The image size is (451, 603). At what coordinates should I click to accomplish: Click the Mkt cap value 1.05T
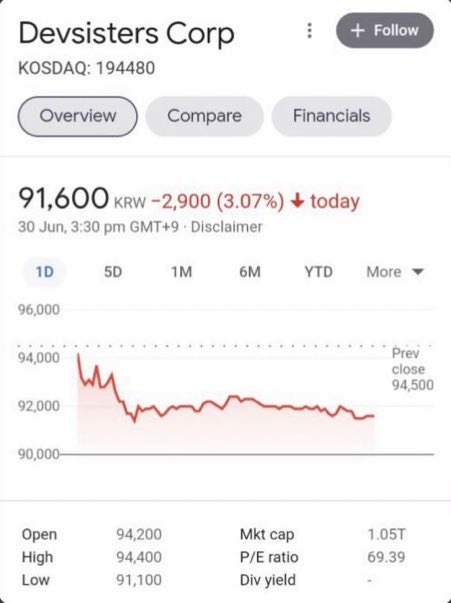(386, 534)
